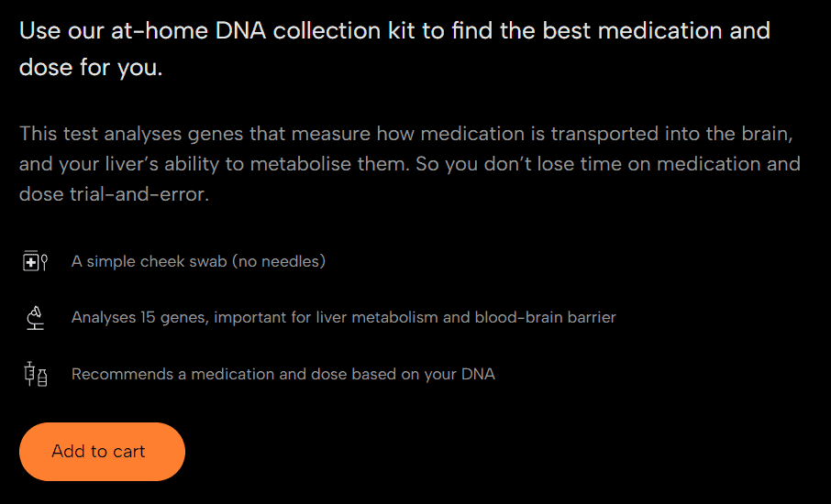Screen dimensions: 831x504
Task: Click the word 'DNA' in the heading
Action: (240, 31)
